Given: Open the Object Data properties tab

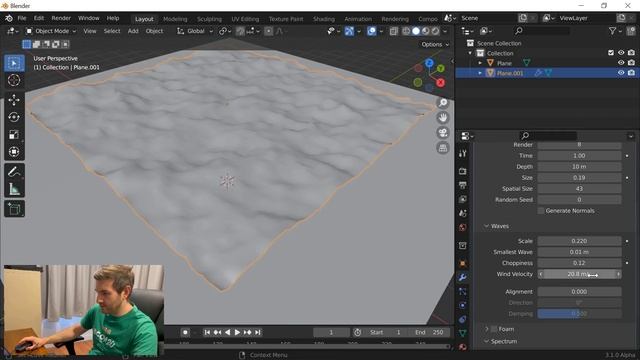Looking at the screenshot, I should (462, 333).
